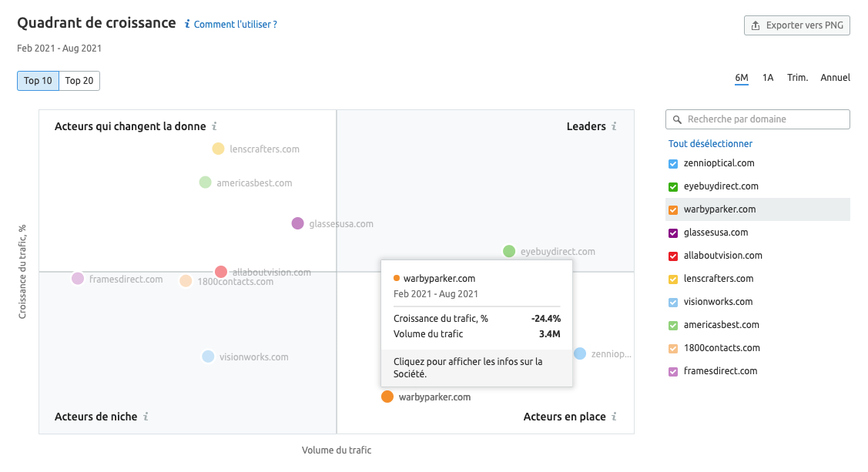Switch to the 1A view
Viewport: 868px width, 472px height.
[x=767, y=77]
